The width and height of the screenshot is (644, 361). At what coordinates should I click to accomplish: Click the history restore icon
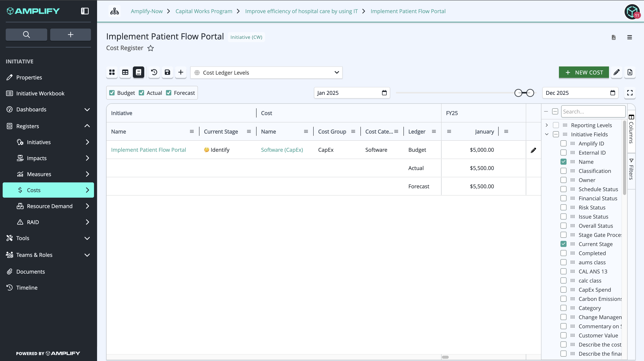pyautogui.click(x=154, y=72)
